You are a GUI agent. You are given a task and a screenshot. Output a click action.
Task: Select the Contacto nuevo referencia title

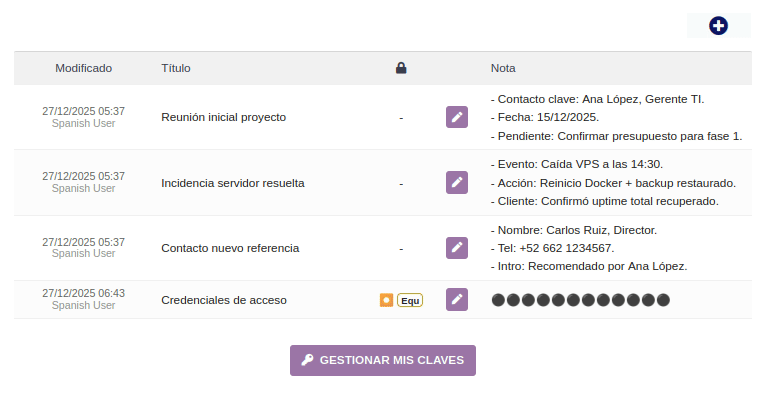pyautogui.click(x=230, y=248)
